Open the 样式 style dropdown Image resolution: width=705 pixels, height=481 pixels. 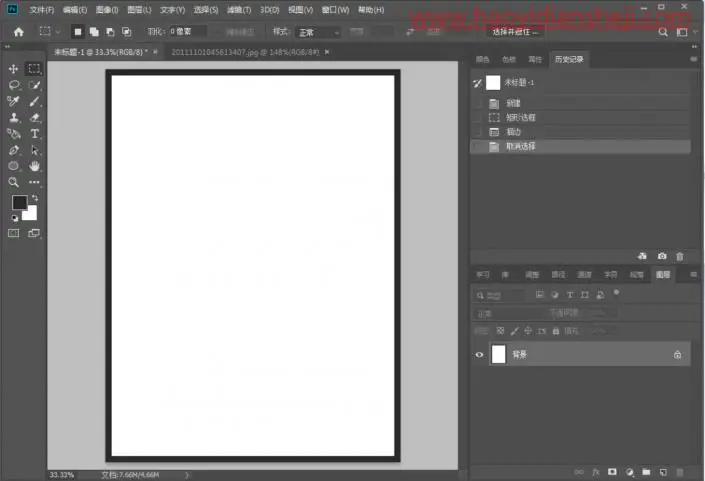coord(317,32)
